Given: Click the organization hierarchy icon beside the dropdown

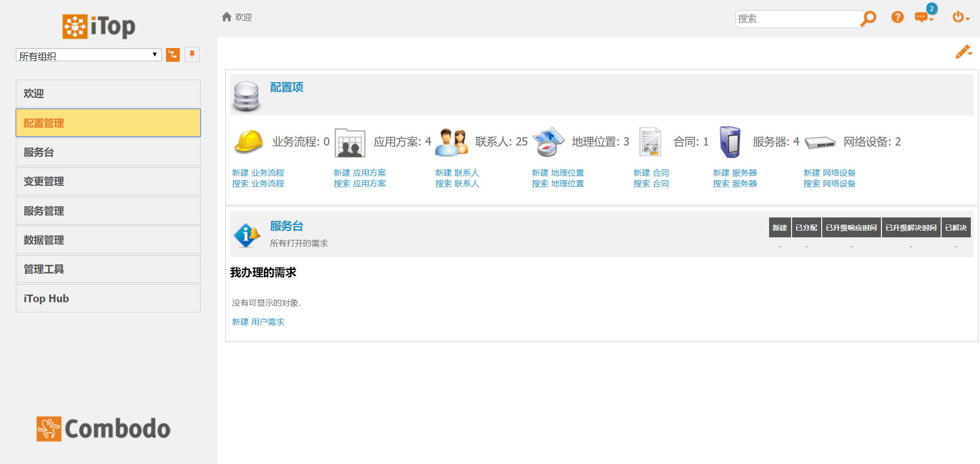Looking at the screenshot, I should [x=173, y=55].
